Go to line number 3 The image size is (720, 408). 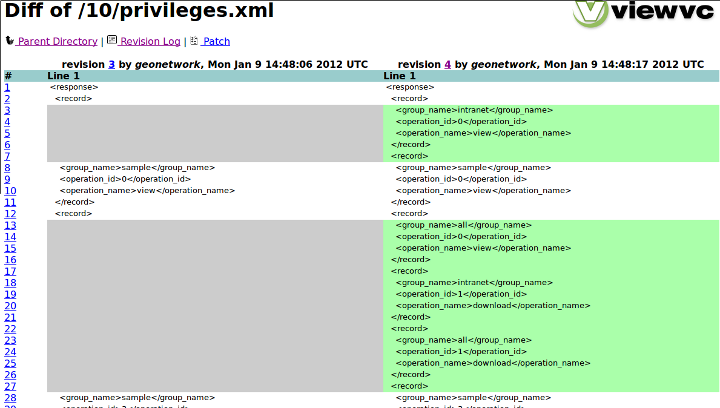(7, 110)
